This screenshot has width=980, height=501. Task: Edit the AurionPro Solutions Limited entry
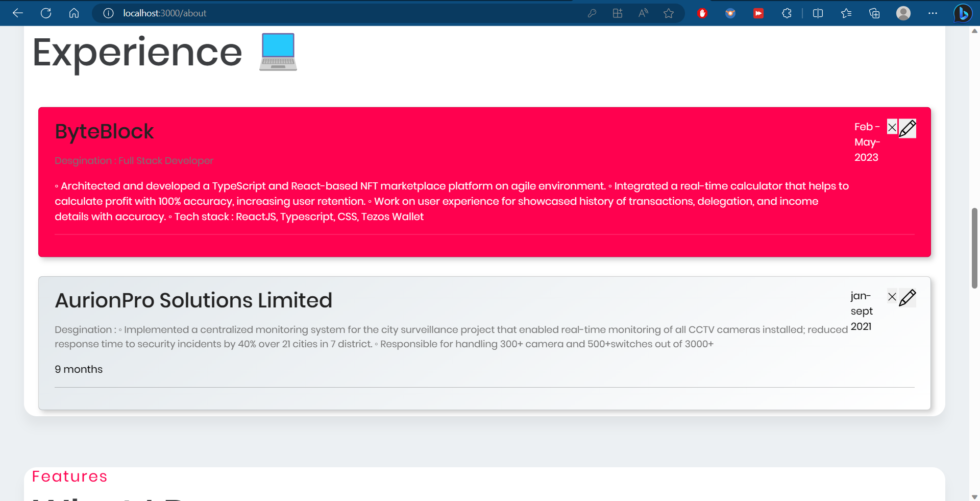point(908,298)
